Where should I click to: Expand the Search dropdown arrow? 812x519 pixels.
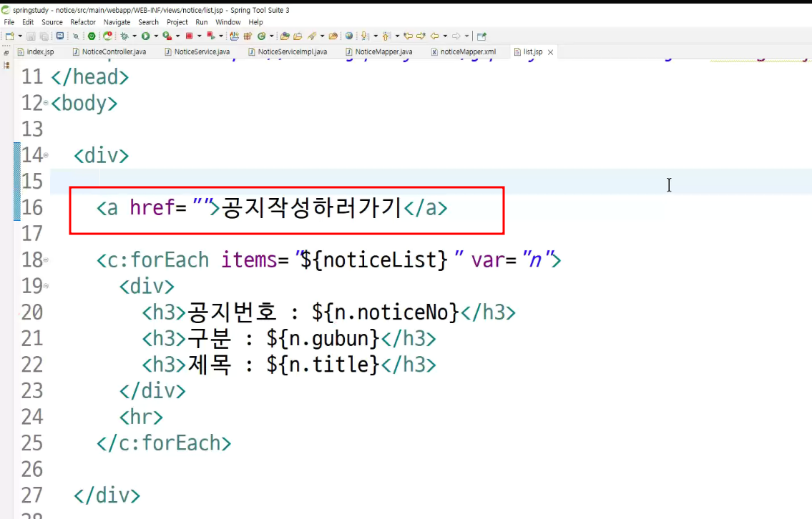[x=322, y=36]
